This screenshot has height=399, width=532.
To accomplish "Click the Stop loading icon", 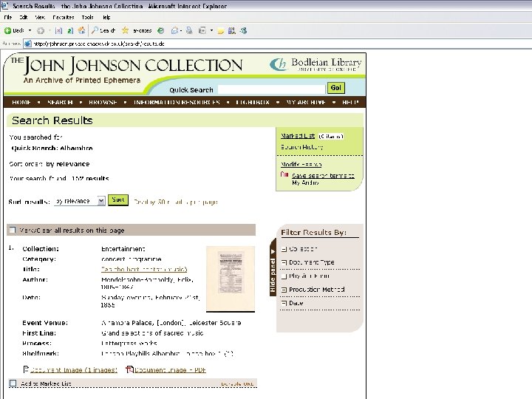I will pos(58,30).
